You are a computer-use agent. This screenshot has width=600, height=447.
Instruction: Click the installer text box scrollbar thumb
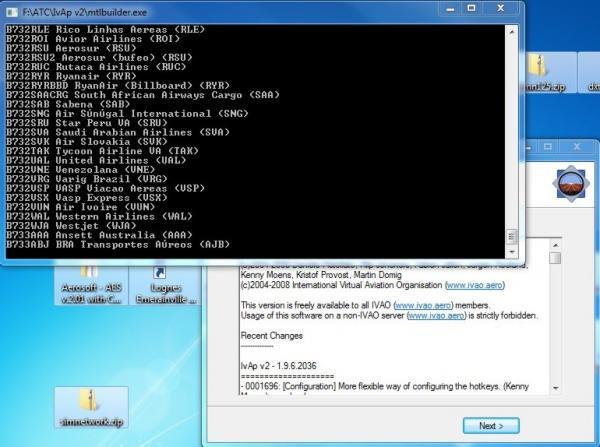pyautogui.click(x=555, y=258)
